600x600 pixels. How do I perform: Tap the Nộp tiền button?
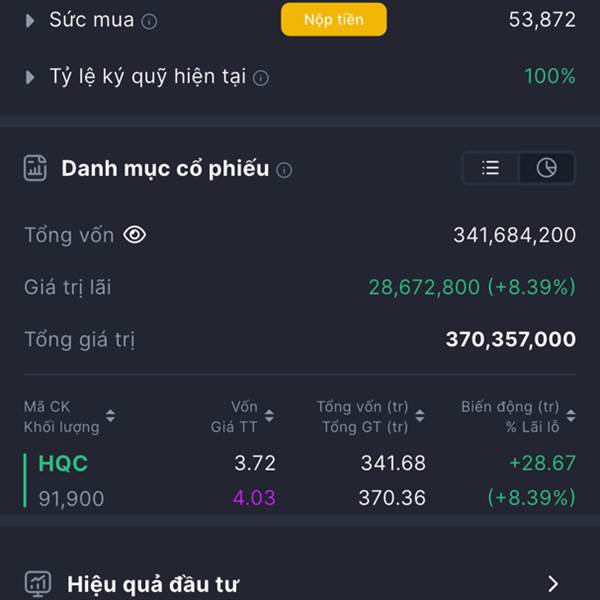(x=334, y=20)
